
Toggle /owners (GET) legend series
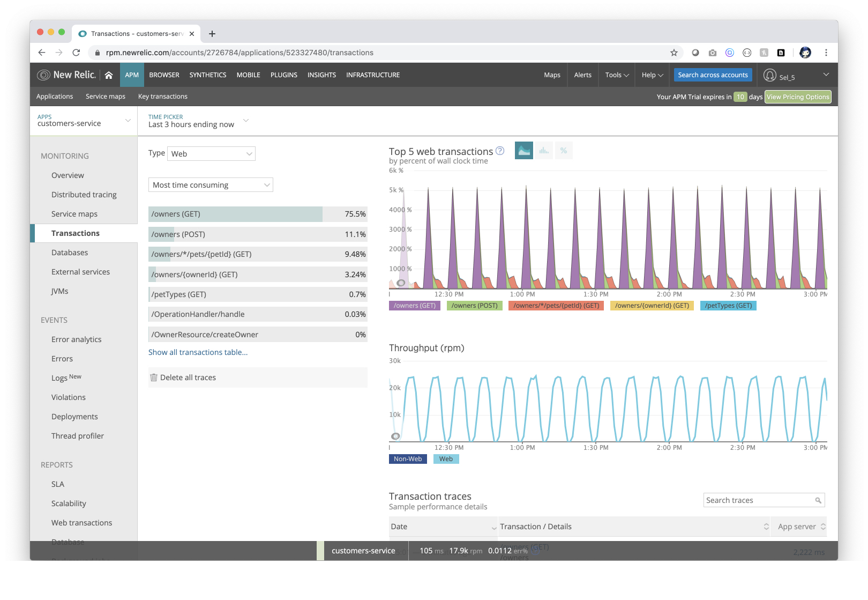(x=415, y=306)
